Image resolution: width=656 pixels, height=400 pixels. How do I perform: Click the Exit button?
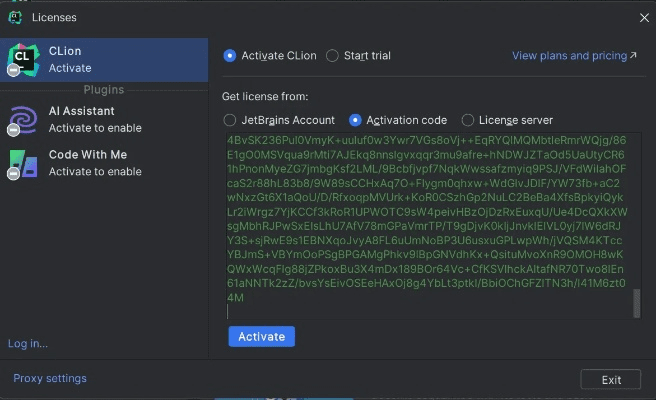(611, 380)
